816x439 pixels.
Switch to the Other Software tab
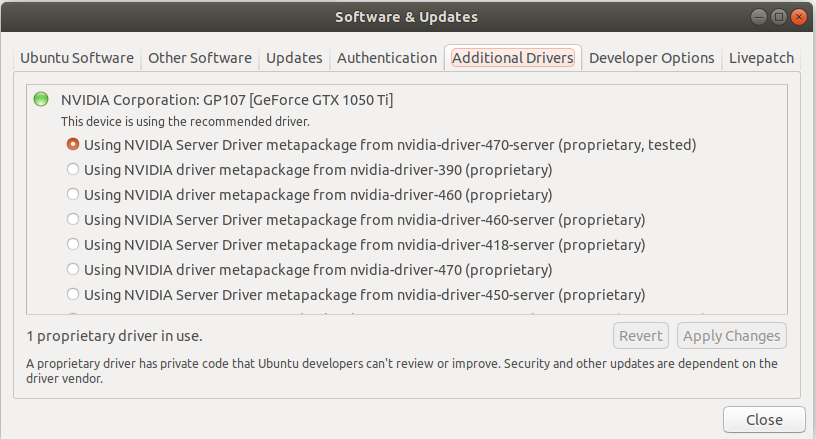click(x=200, y=58)
